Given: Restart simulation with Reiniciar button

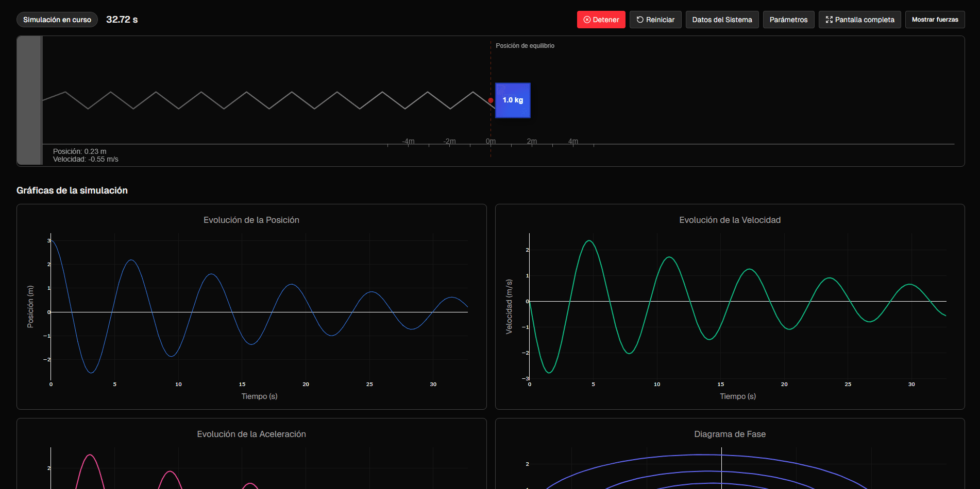Looking at the screenshot, I should click(655, 20).
